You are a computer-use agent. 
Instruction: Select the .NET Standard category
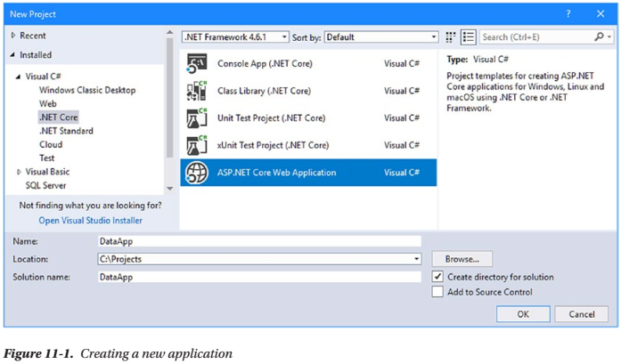66,131
